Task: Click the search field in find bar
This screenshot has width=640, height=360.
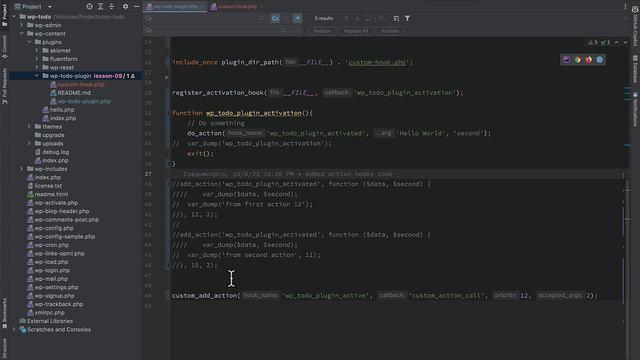Action: tap(204, 18)
